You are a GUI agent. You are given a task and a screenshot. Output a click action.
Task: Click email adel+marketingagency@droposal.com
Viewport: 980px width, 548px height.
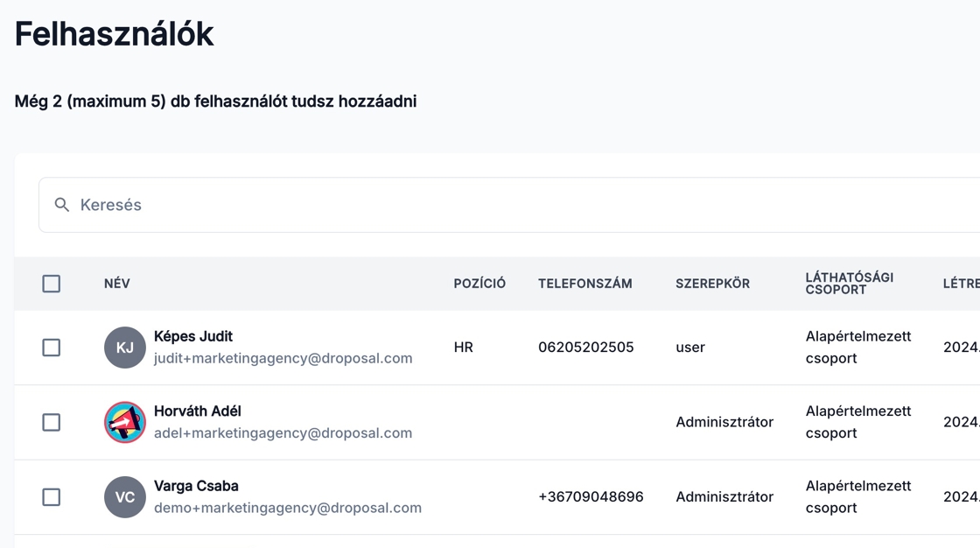283,433
